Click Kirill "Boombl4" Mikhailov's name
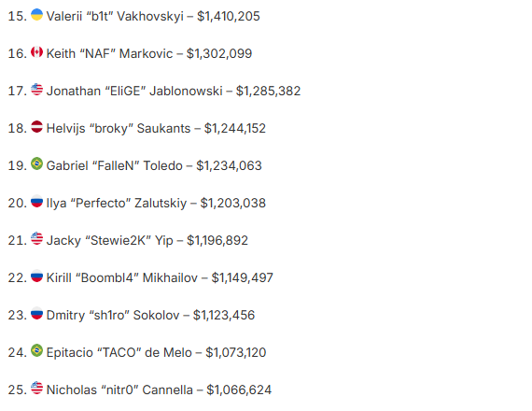Image resolution: width=532 pixels, height=411 pixels. [122, 277]
